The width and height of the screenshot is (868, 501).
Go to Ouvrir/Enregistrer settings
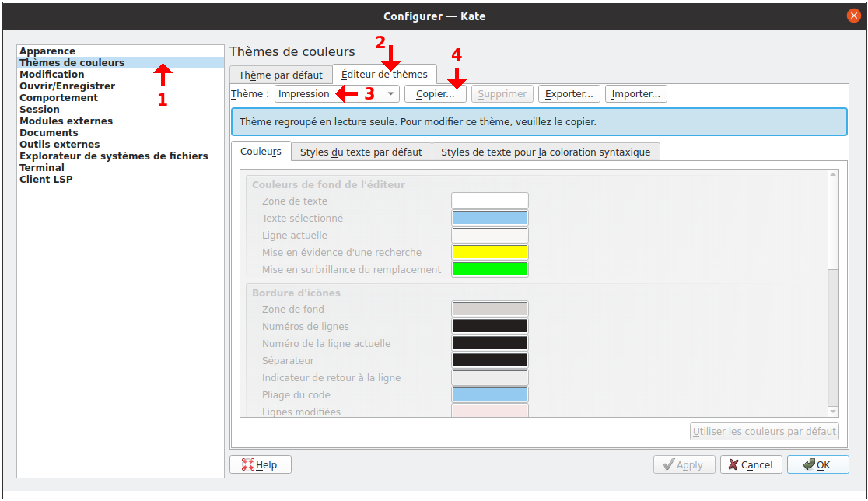(120, 86)
